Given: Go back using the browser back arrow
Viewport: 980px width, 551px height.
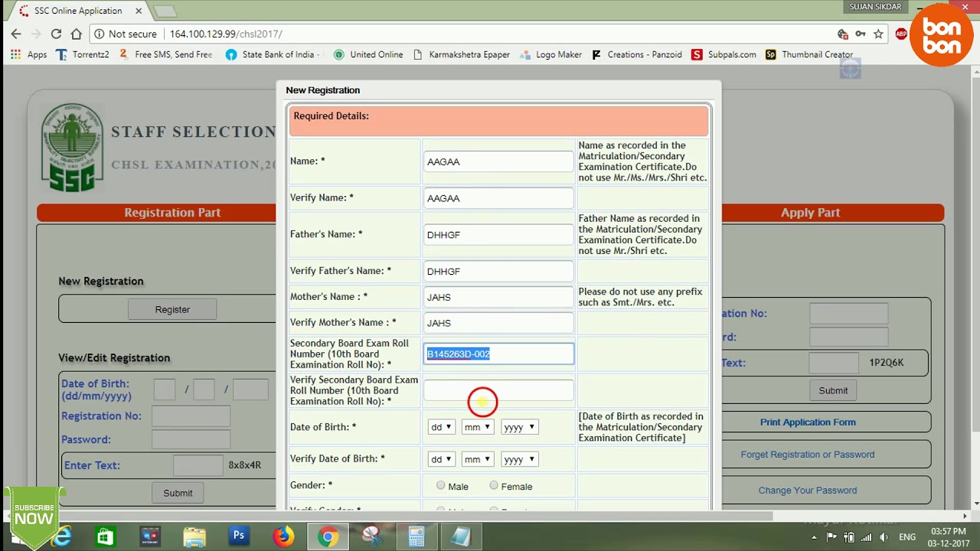Looking at the screenshot, I should (x=16, y=34).
